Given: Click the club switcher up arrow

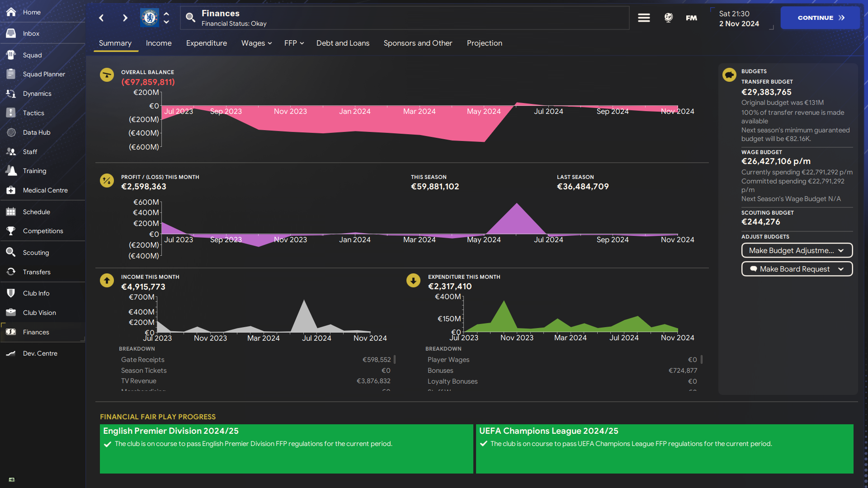Looking at the screenshot, I should tap(166, 14).
